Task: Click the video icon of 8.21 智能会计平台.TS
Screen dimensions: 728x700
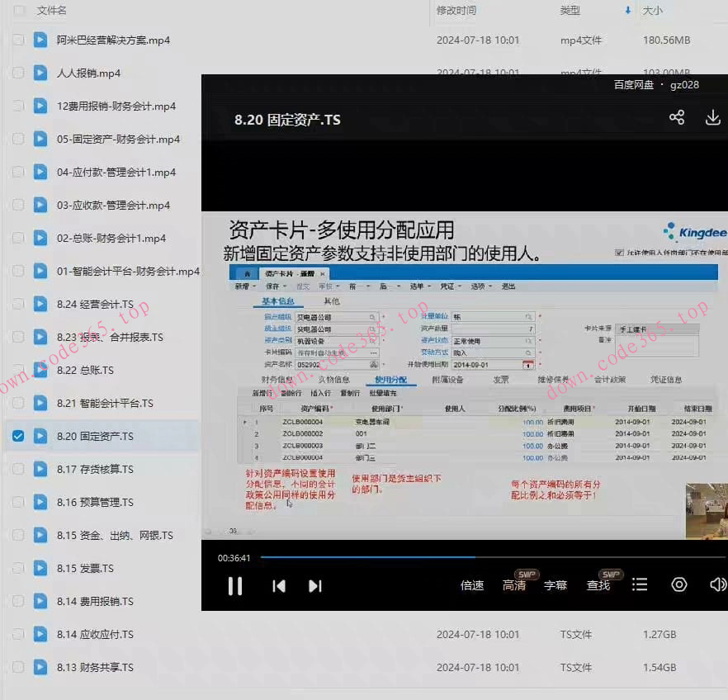Action: pos(40,403)
